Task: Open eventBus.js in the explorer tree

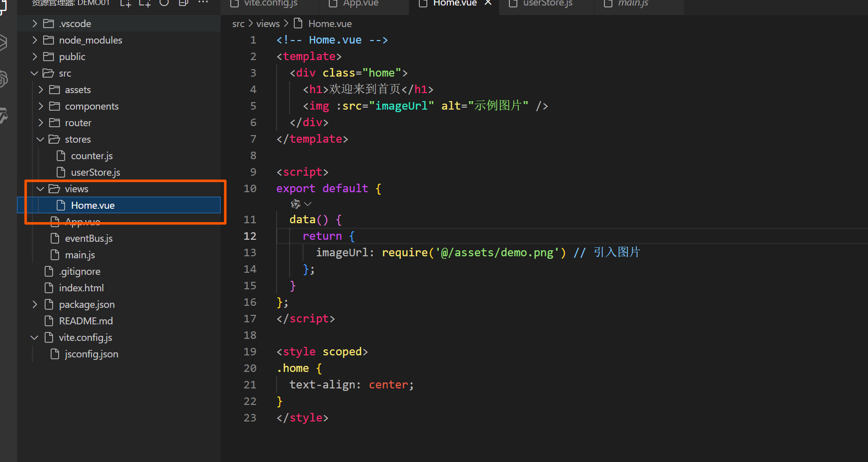Action: pyautogui.click(x=89, y=238)
